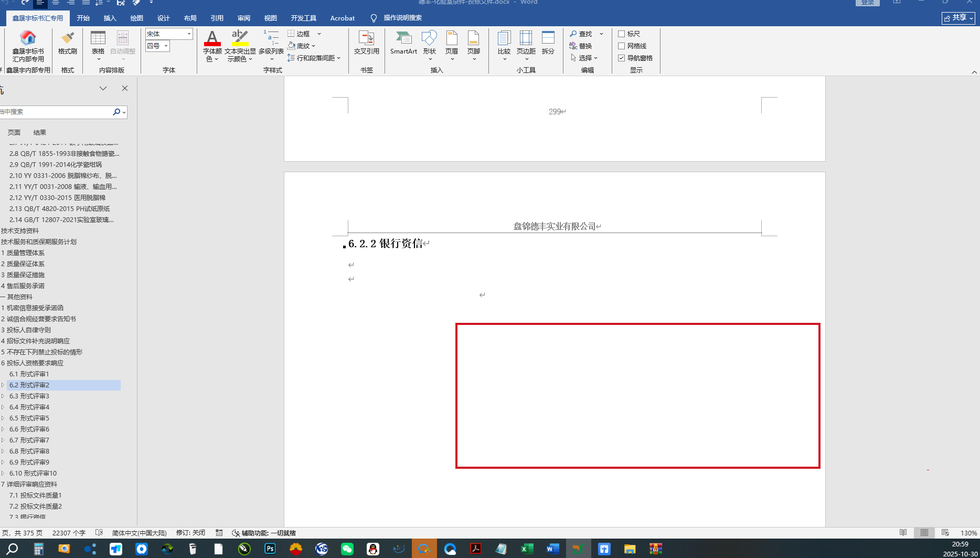Open the font name dropdown showing 宋体
Image resolution: width=980 pixels, height=558 pixels.
[189, 34]
